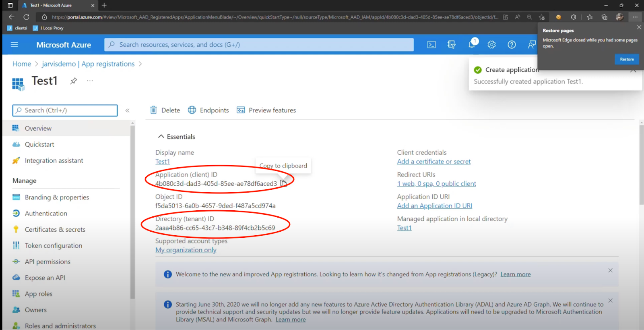This screenshot has height=330, width=644.
Task: Click the main content vertical scrollbar
Action: point(641,165)
